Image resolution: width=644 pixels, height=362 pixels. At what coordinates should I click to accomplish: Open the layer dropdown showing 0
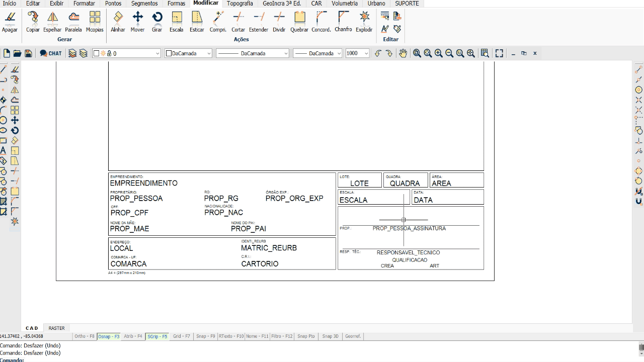click(x=127, y=53)
